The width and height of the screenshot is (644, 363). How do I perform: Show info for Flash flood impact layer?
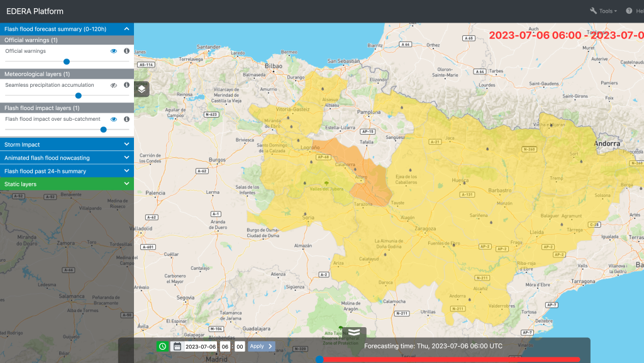coord(126,119)
